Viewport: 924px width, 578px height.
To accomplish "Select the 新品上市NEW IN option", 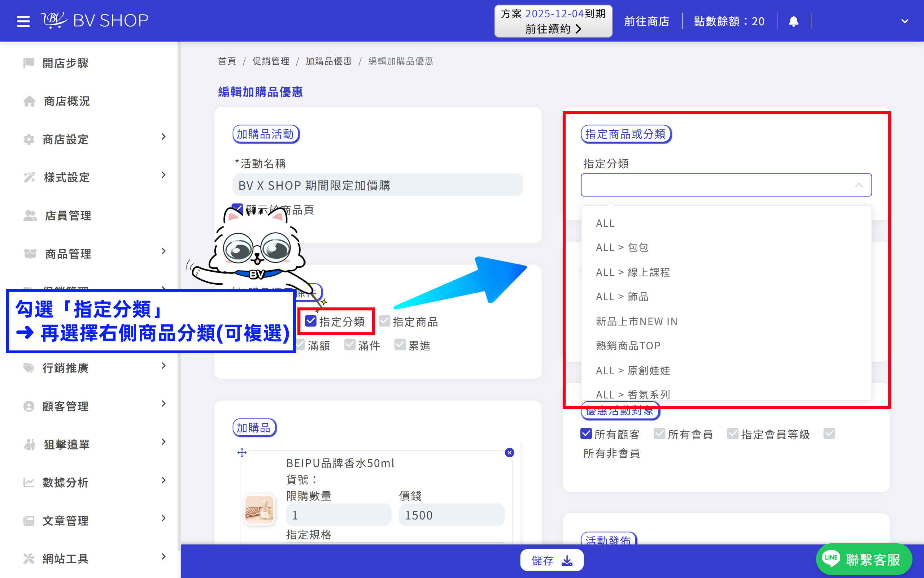I will [726, 321].
